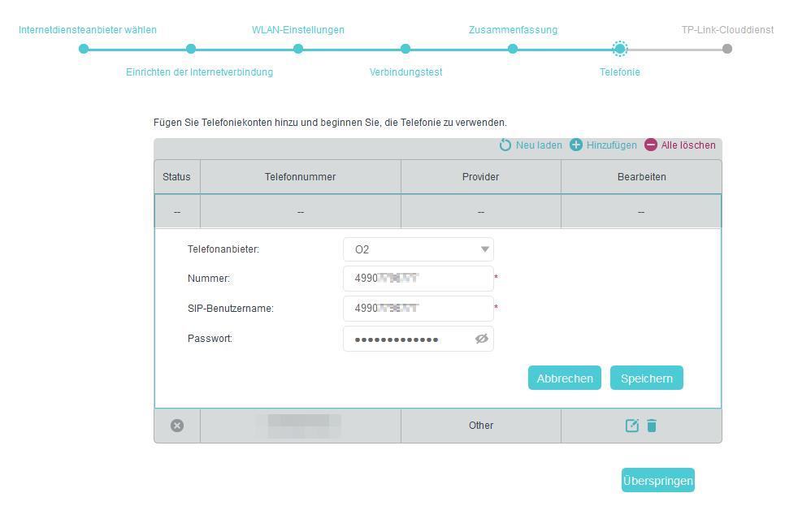
Task: Expand the O2 provider selection arrow
Action: (485, 249)
